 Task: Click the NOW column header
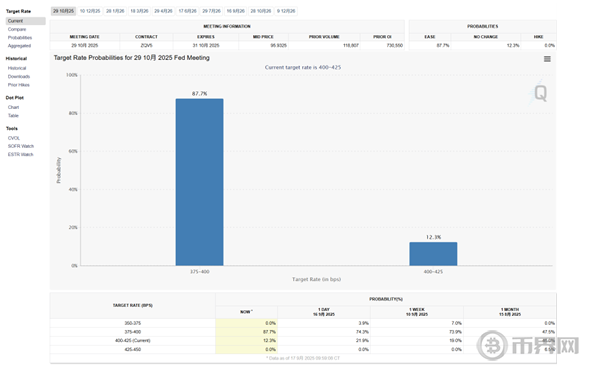246,312
